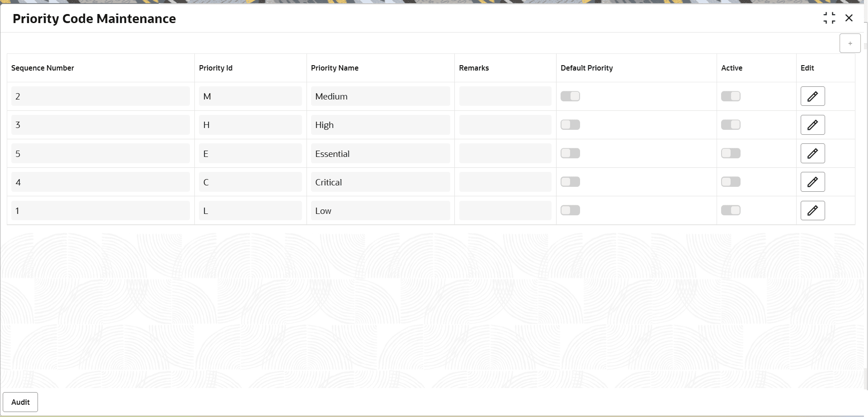868x417 pixels.
Task: Click the Audit button
Action: tap(20, 402)
